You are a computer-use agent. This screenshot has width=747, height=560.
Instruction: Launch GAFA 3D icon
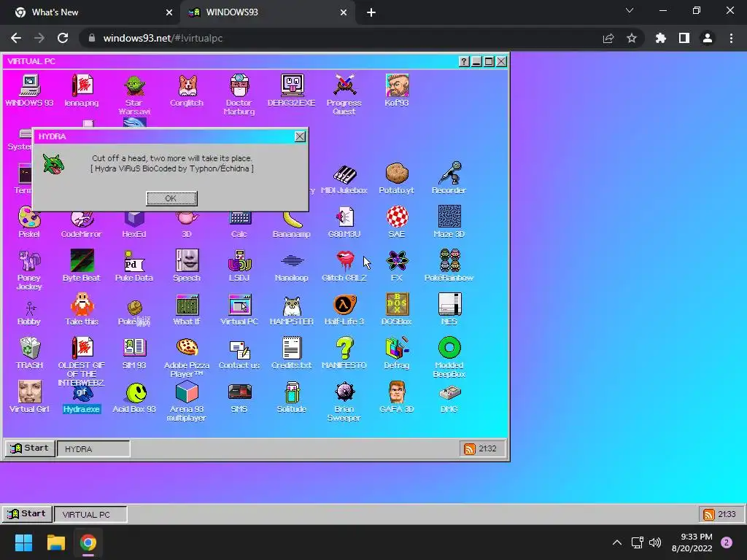(397, 392)
